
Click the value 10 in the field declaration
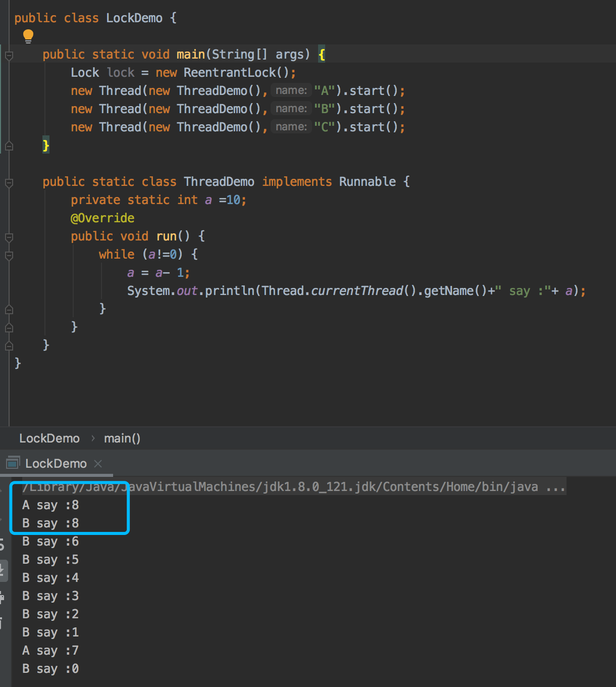(233, 200)
